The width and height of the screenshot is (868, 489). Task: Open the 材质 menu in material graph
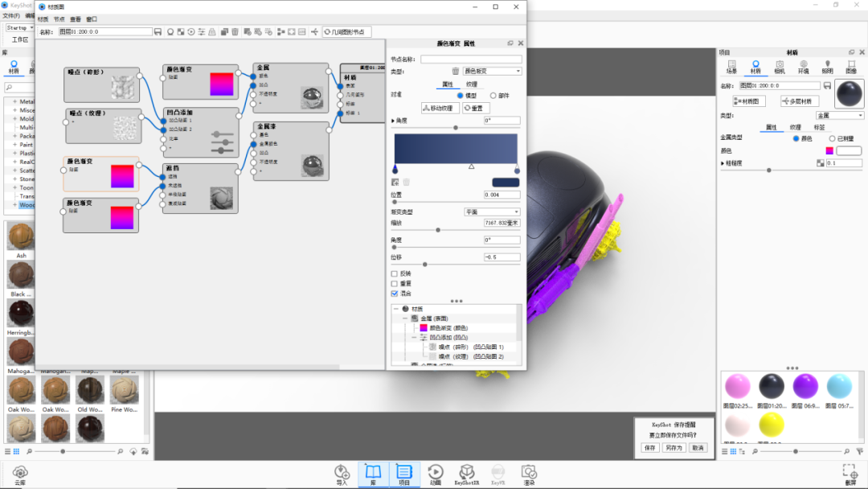pyautogui.click(x=43, y=19)
